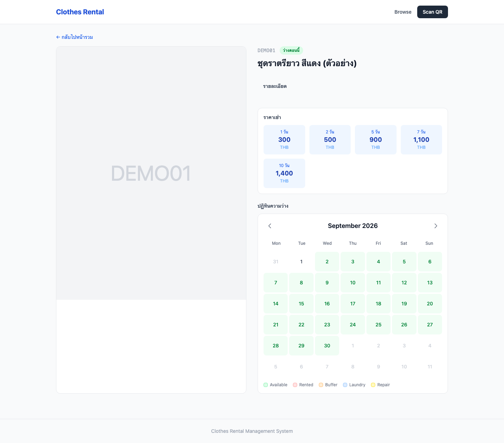Click the blue Laundry legend swatch

345,385
